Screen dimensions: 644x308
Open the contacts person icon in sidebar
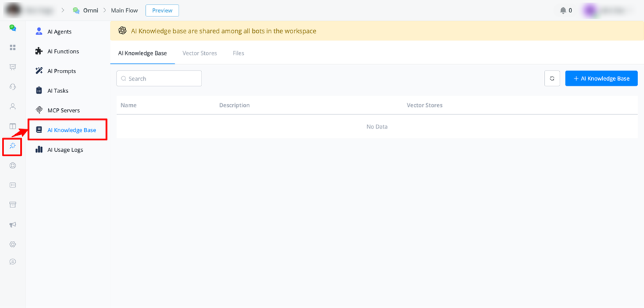(x=13, y=106)
